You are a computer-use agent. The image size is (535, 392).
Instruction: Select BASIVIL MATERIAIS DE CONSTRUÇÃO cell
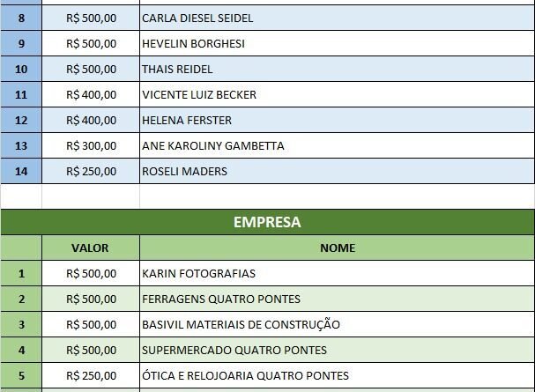(241, 324)
